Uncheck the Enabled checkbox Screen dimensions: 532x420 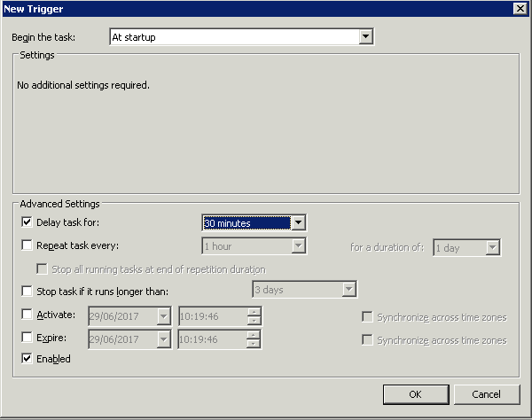point(27,359)
